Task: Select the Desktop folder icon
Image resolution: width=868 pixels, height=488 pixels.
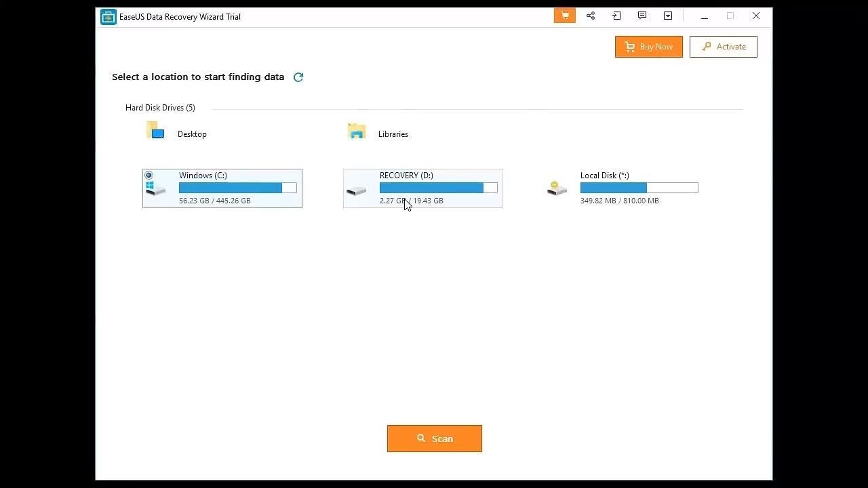Action: click(155, 131)
